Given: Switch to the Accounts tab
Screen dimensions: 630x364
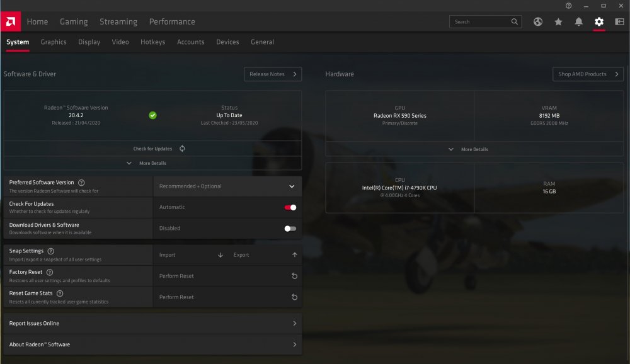Looking at the screenshot, I should [190, 42].
